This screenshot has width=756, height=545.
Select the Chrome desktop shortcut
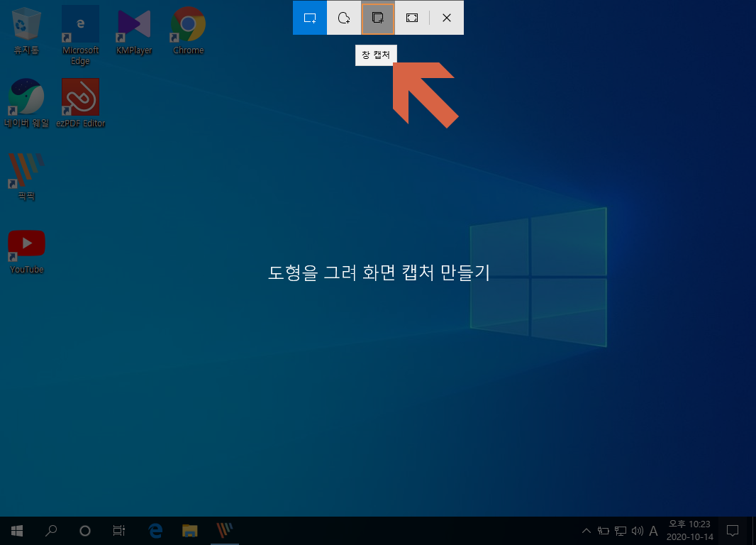tap(188, 31)
